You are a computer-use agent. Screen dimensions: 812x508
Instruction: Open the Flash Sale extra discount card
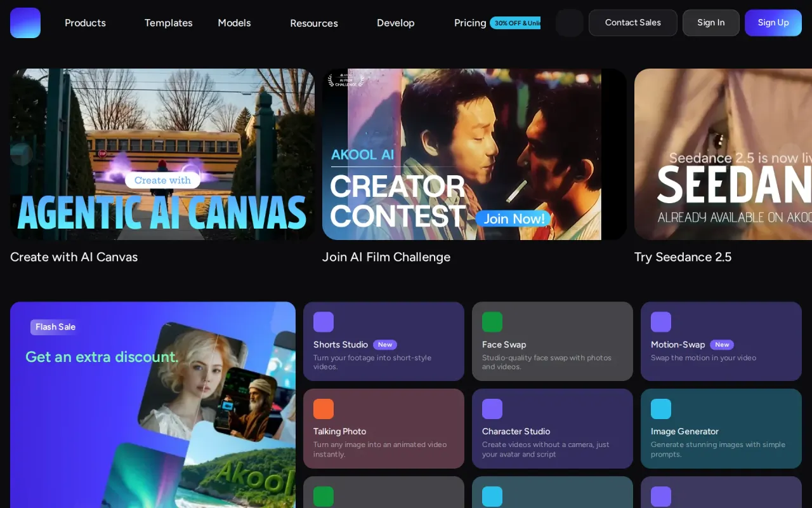coord(153,404)
